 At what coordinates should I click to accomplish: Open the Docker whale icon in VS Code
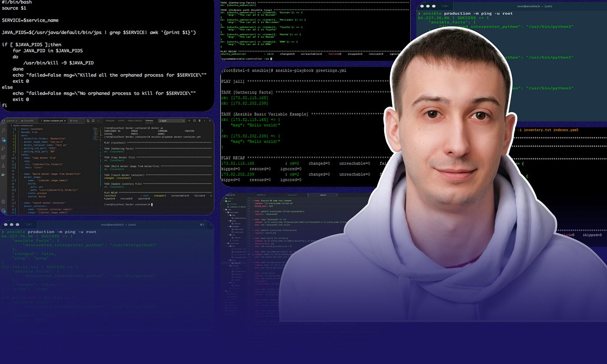tap(3, 175)
